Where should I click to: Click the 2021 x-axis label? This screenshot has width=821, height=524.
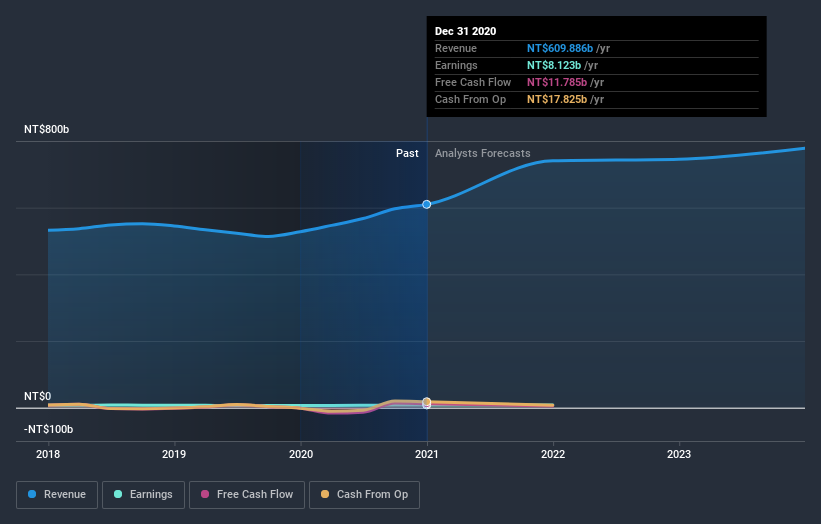pos(427,454)
